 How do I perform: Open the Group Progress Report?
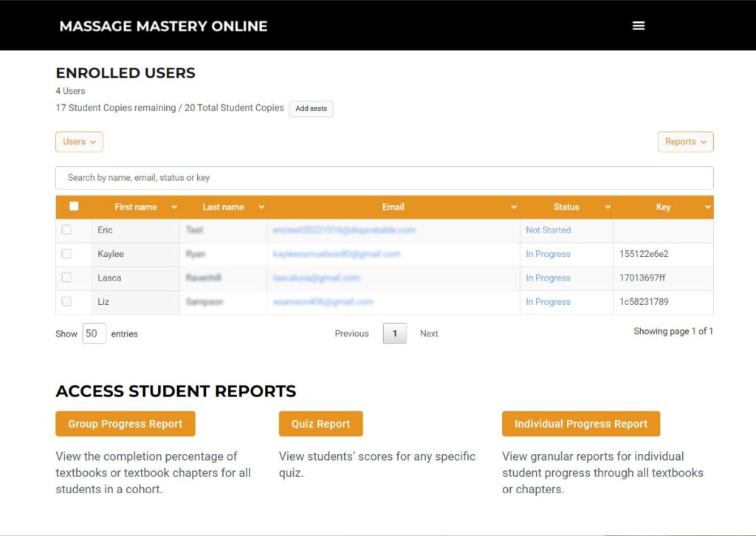point(126,424)
